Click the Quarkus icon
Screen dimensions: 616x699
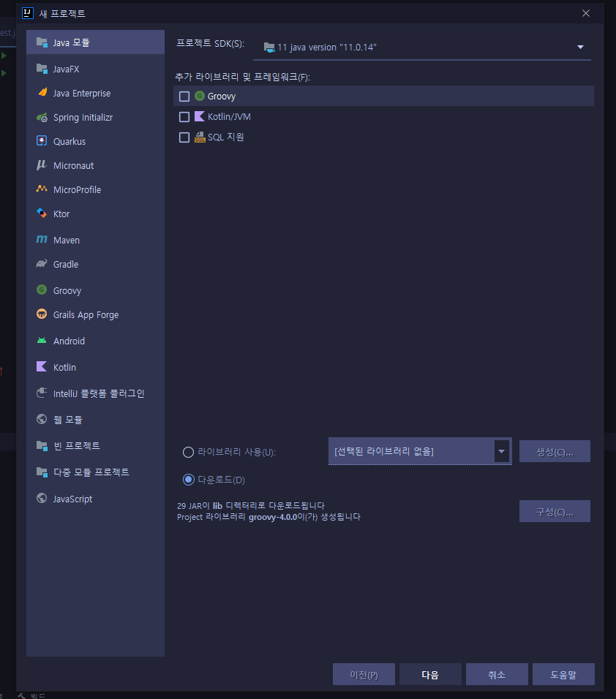[x=42, y=141]
